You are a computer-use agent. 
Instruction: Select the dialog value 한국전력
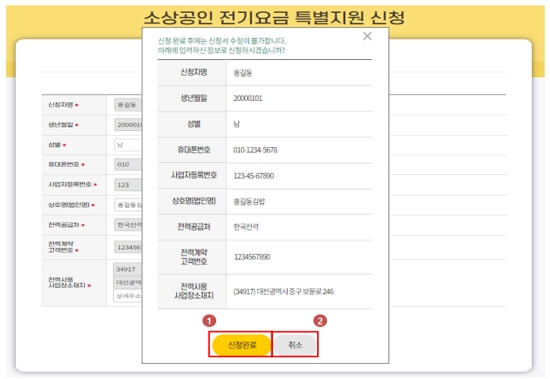click(246, 227)
